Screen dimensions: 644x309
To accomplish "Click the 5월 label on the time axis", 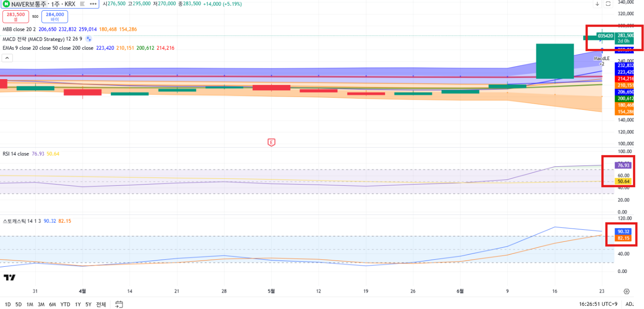I will pyautogui.click(x=271, y=291).
